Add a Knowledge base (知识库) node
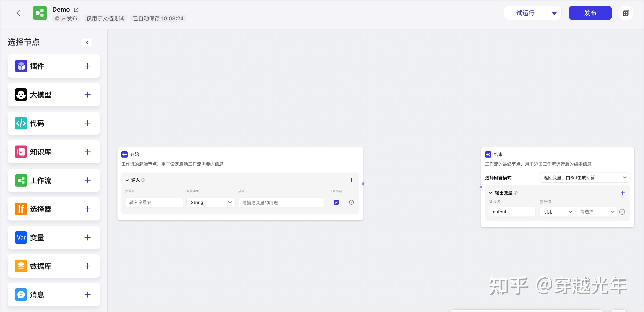 coord(87,152)
